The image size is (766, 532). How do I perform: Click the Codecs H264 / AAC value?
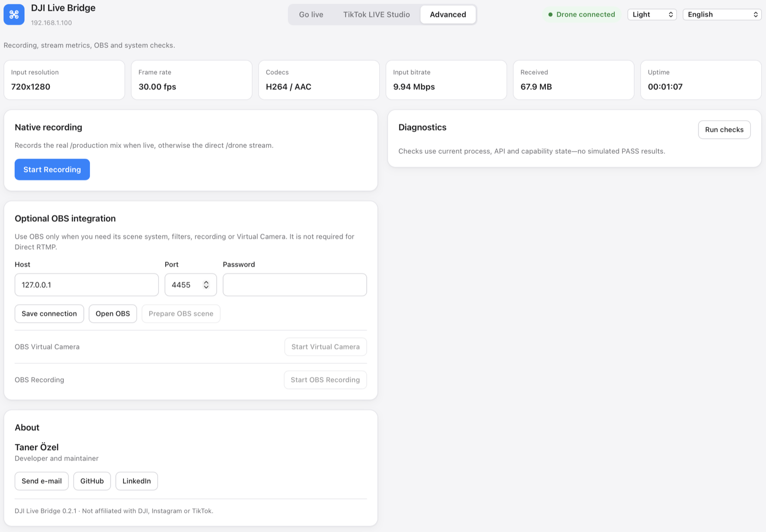pyautogui.click(x=289, y=87)
